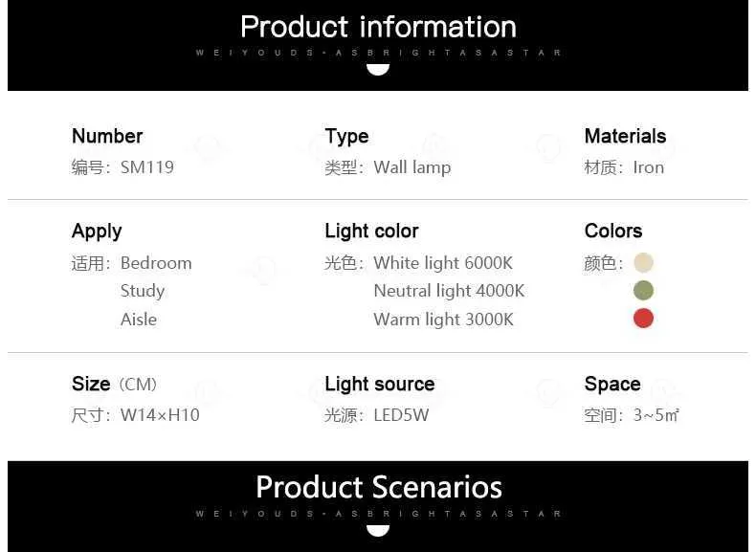Click the Aisle application entry

click(x=139, y=320)
